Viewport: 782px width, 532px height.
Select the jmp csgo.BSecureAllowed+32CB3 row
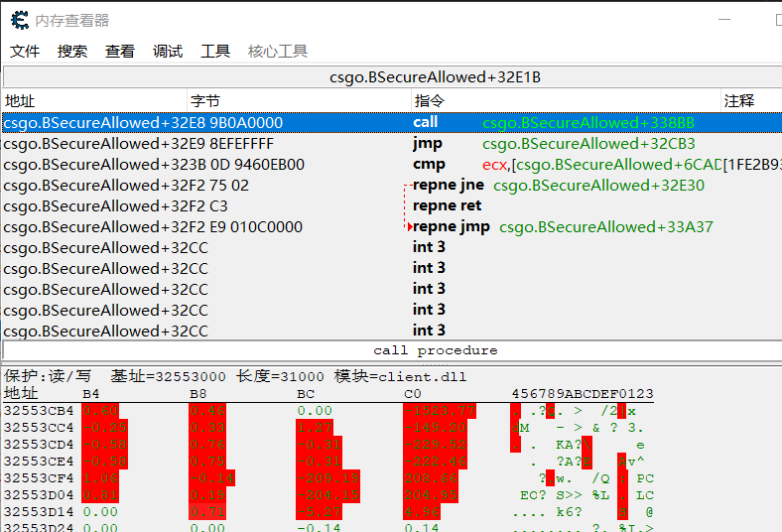coord(392,144)
